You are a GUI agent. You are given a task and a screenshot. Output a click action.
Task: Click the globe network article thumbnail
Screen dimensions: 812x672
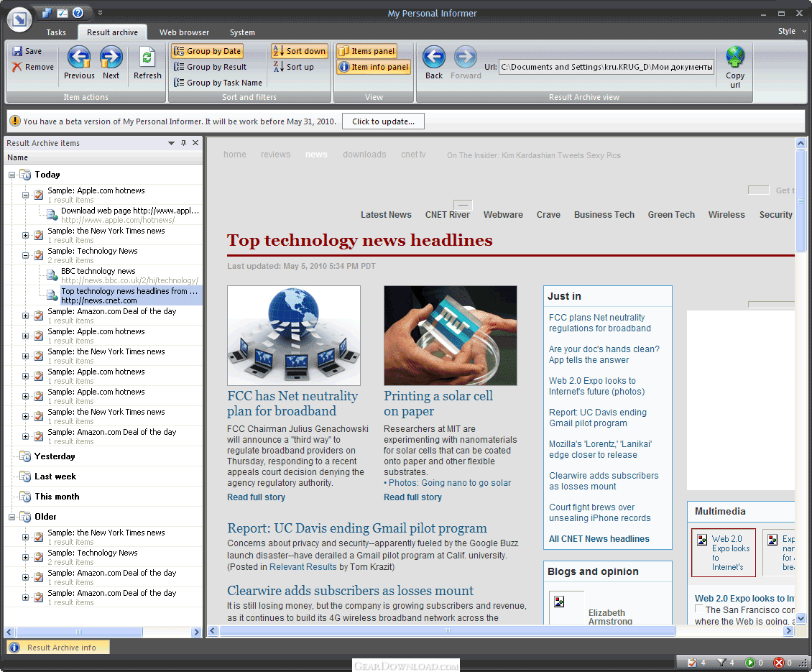(x=294, y=336)
